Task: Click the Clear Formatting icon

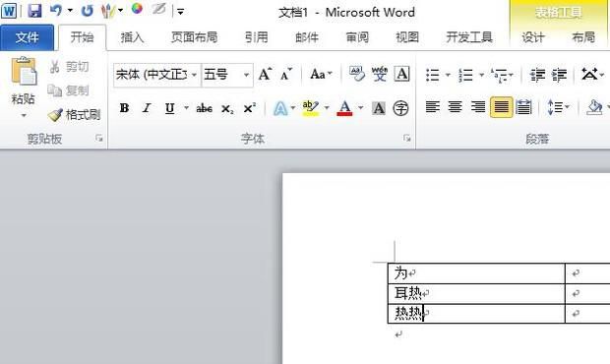Action: (x=357, y=74)
